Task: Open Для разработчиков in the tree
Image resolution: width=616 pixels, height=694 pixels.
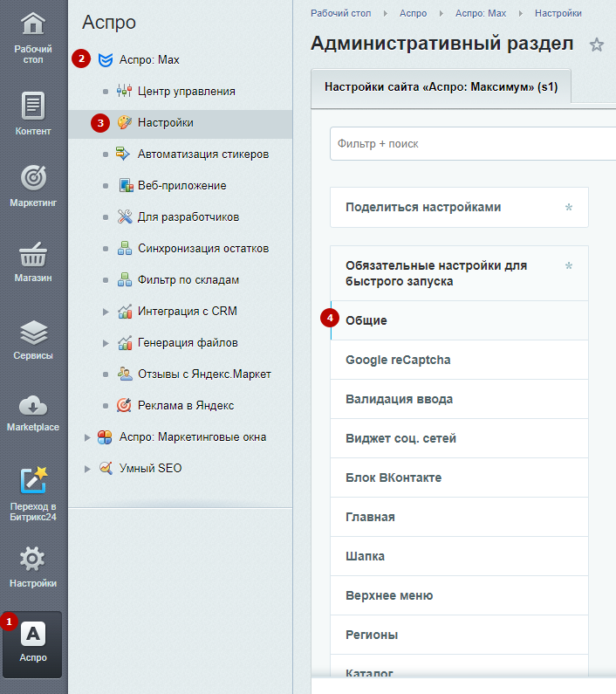Action: 188,216
